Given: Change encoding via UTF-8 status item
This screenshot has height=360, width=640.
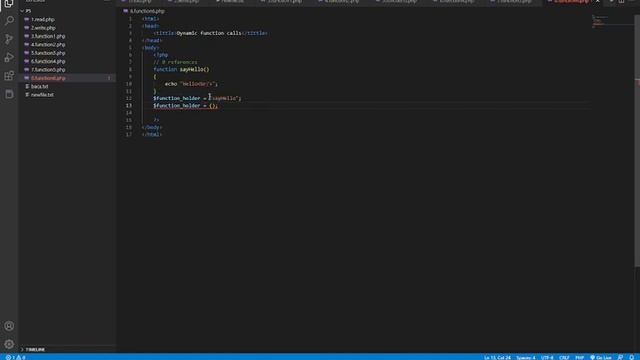Looking at the screenshot, I should [x=547, y=357].
